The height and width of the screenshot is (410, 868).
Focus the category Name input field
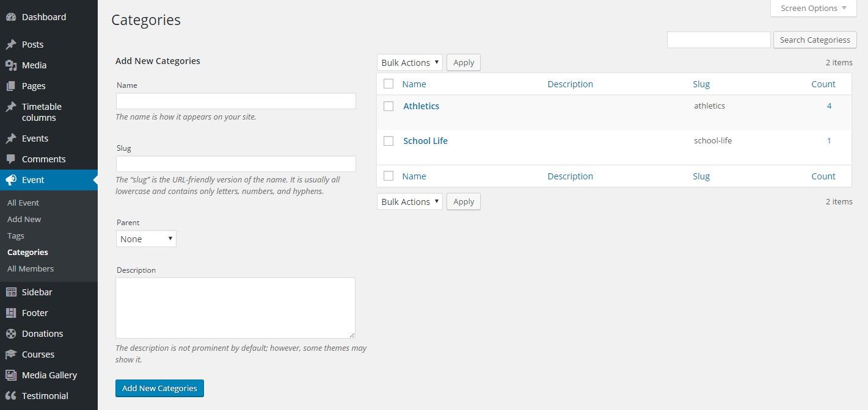236,101
